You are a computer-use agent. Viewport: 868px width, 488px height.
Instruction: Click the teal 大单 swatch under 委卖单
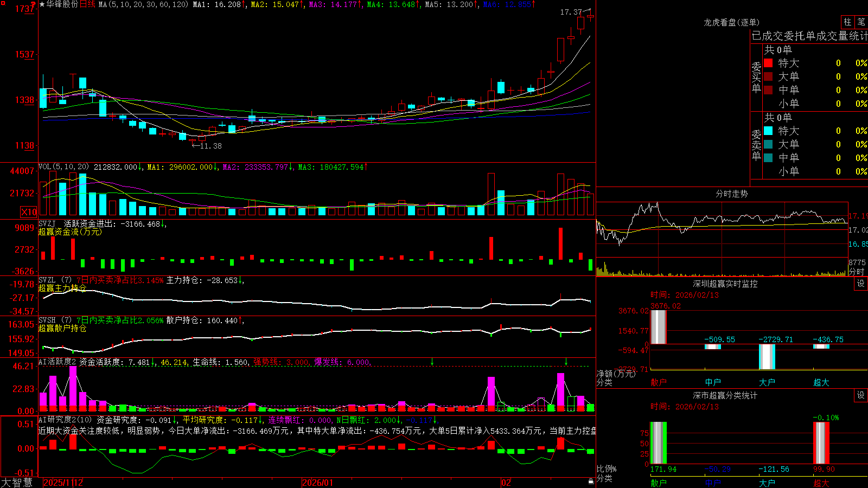click(x=768, y=144)
